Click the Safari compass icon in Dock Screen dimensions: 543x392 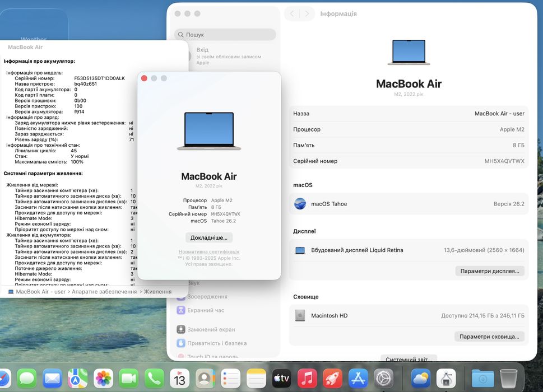click(4, 379)
